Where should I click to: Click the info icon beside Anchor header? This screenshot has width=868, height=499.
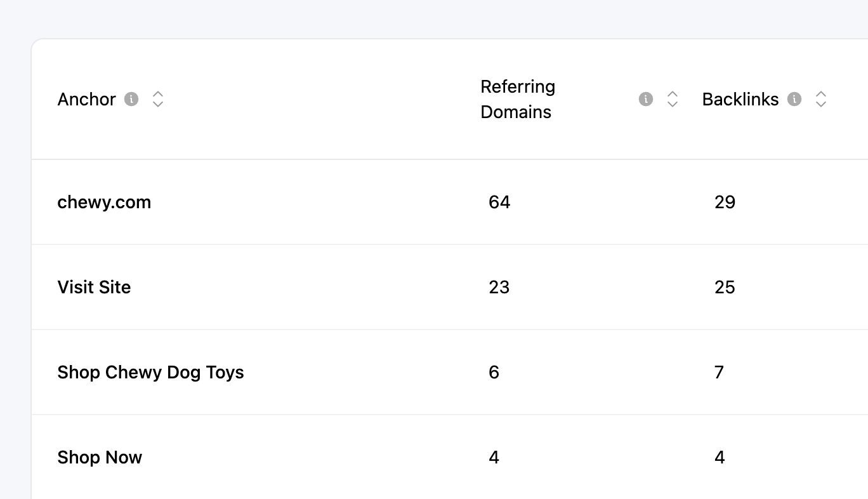[x=131, y=99]
